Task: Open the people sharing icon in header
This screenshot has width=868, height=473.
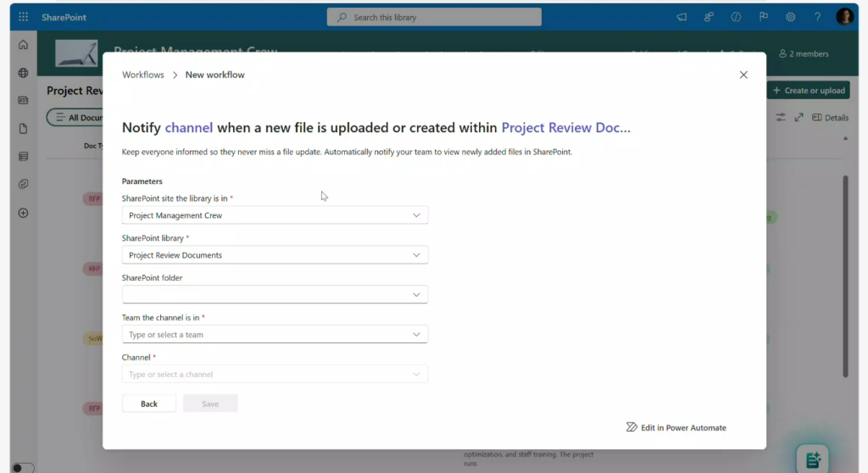Action: pyautogui.click(x=709, y=17)
